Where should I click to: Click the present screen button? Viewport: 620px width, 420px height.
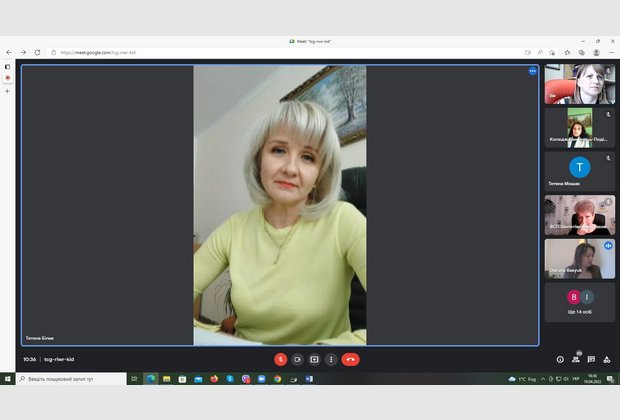(314, 359)
